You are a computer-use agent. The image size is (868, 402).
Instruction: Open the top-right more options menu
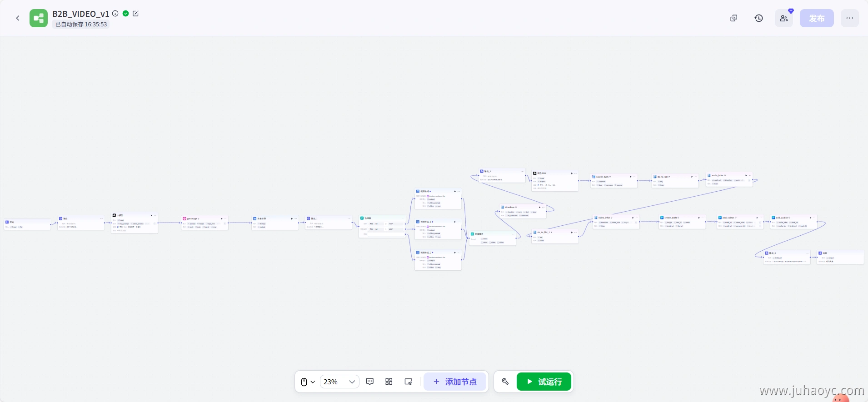point(849,18)
